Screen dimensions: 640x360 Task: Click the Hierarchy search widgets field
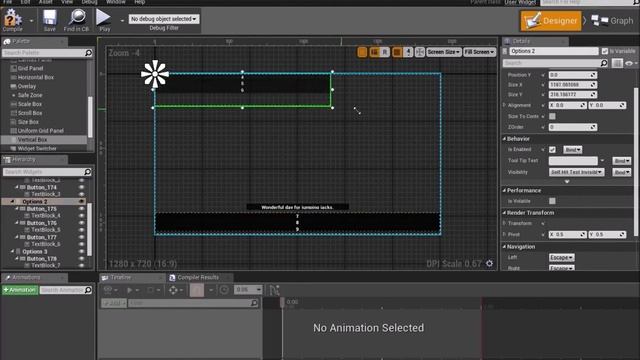pyautogui.click(x=47, y=172)
